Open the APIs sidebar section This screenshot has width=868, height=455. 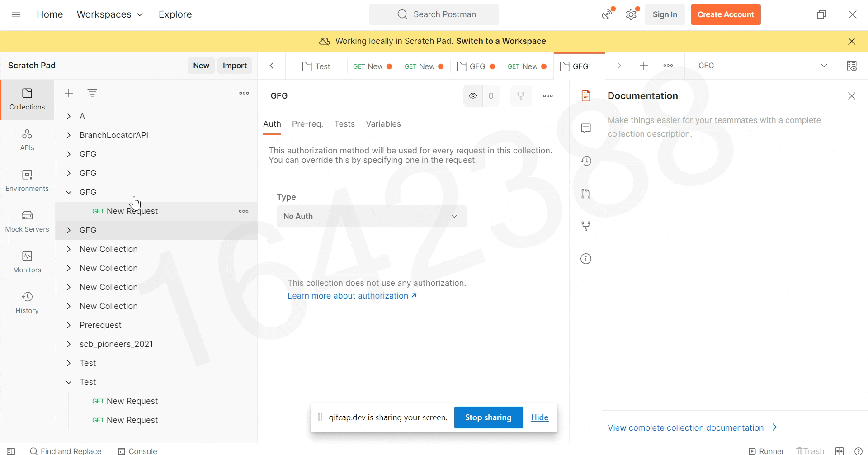pos(27,140)
